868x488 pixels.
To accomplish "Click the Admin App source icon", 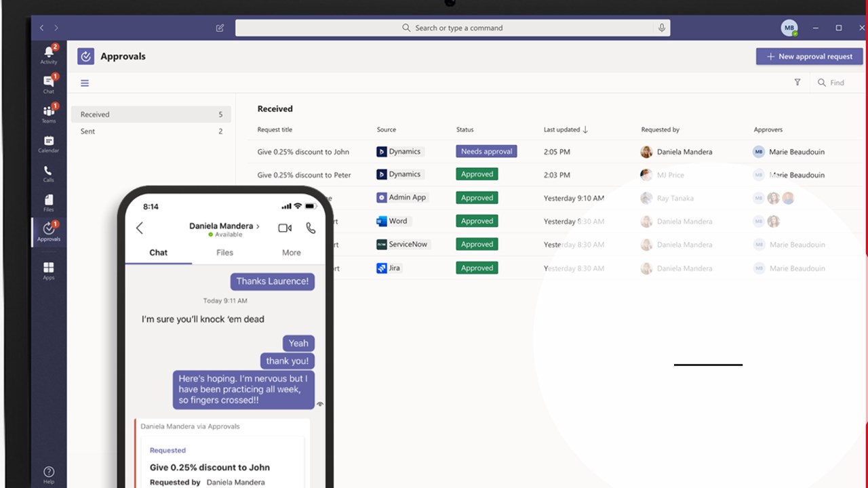I will [x=382, y=198].
